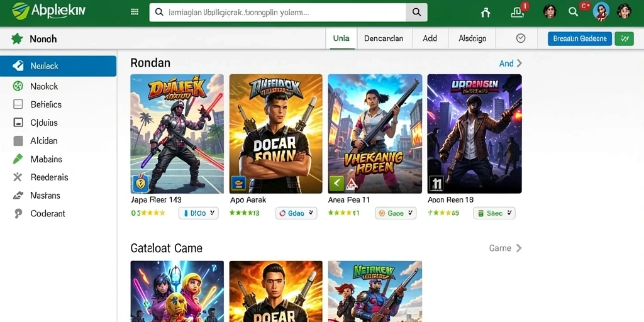
Task: Open the notifications icon with red badge
Action: [x=518, y=12]
